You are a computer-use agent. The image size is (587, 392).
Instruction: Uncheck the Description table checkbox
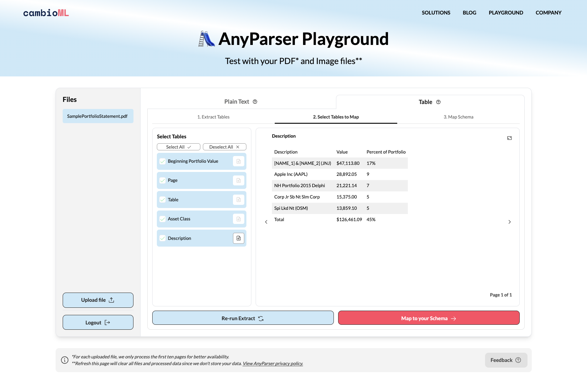163,238
